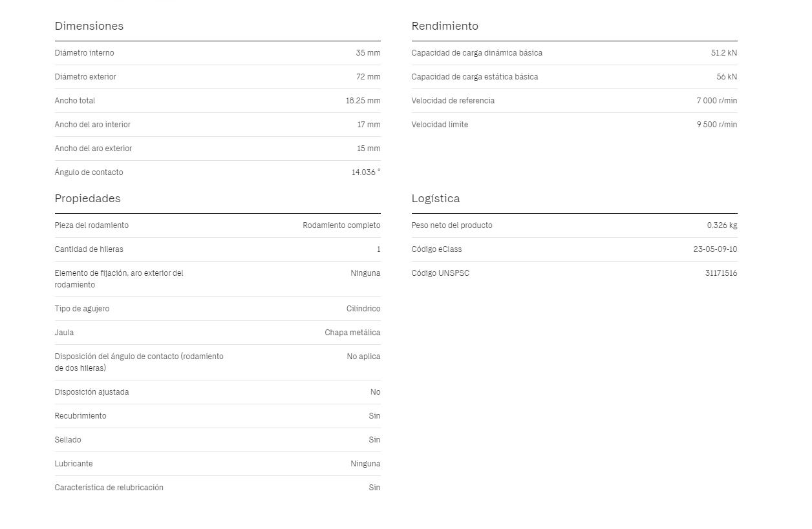Viewport: 812px width, 529px height.
Task: Select the Dimensiones section heading
Action: point(89,26)
